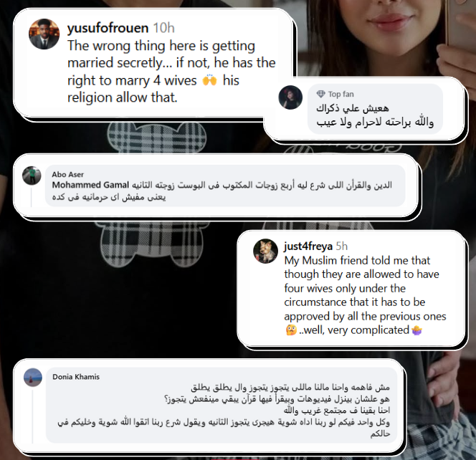Open Abo Aser's profile picture
The height and width of the screenshot is (460, 476).
tap(32, 176)
